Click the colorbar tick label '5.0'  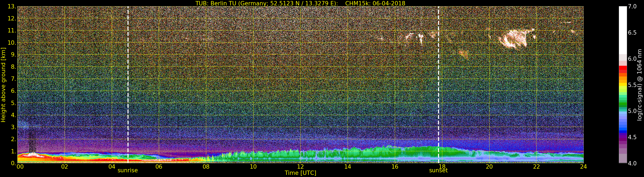click(x=632, y=111)
